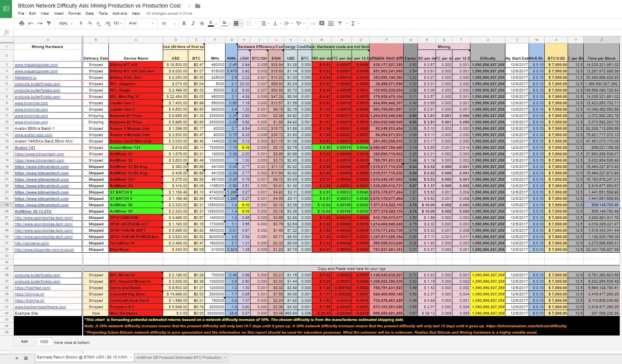The height and width of the screenshot is (364, 622).
Task: Open the fill color picker
Action: click(x=225, y=23)
